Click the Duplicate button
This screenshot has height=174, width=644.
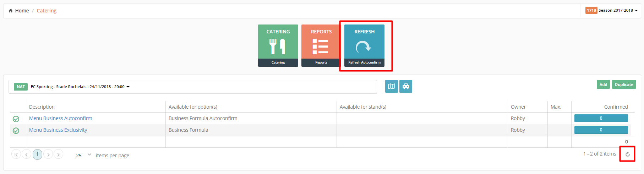click(624, 85)
